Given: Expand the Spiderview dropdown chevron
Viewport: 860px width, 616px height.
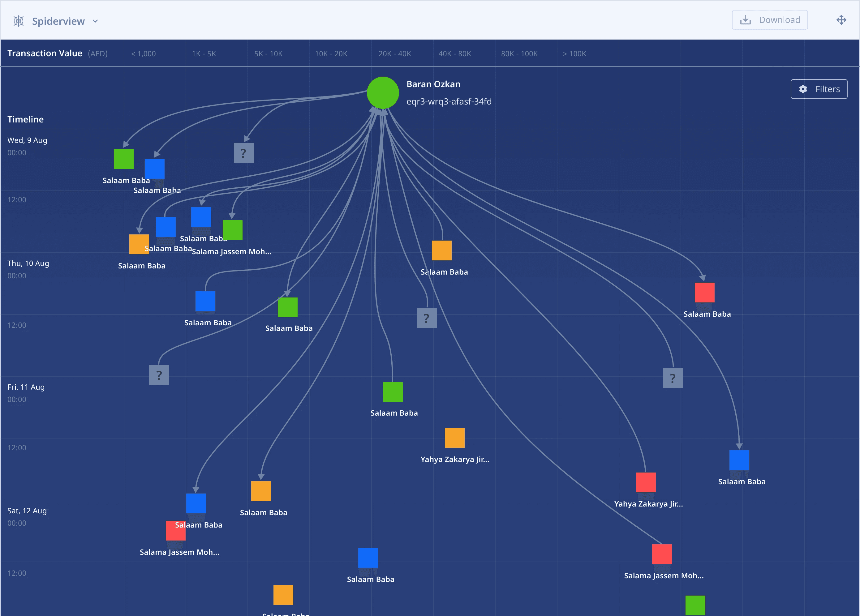Looking at the screenshot, I should [x=95, y=21].
